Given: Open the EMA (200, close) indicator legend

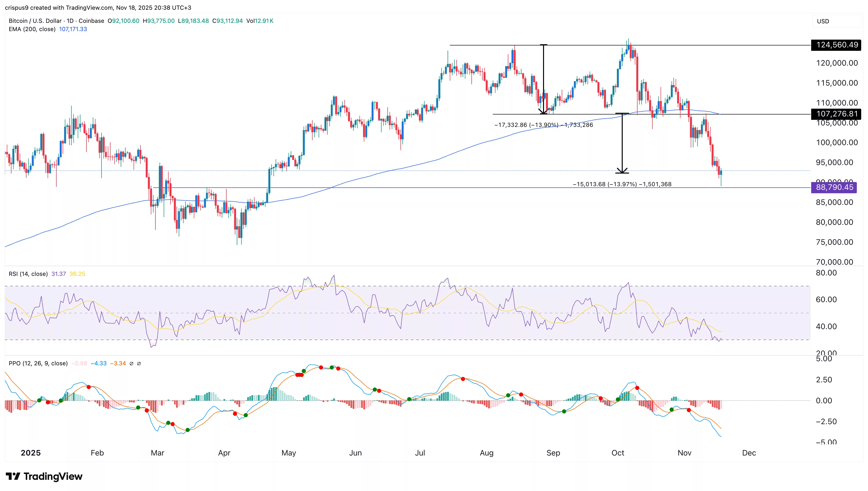Looking at the screenshot, I should tap(32, 29).
